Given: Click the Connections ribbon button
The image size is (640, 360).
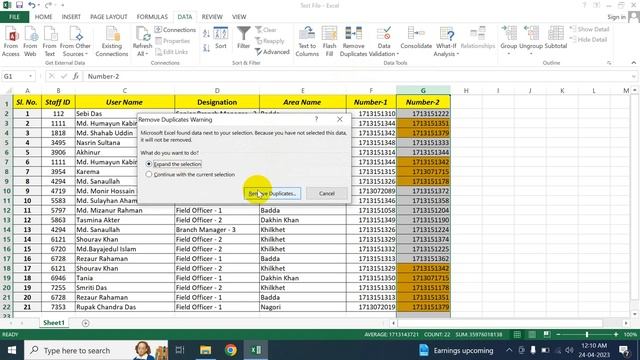Looking at the screenshot, I should coord(175,30).
